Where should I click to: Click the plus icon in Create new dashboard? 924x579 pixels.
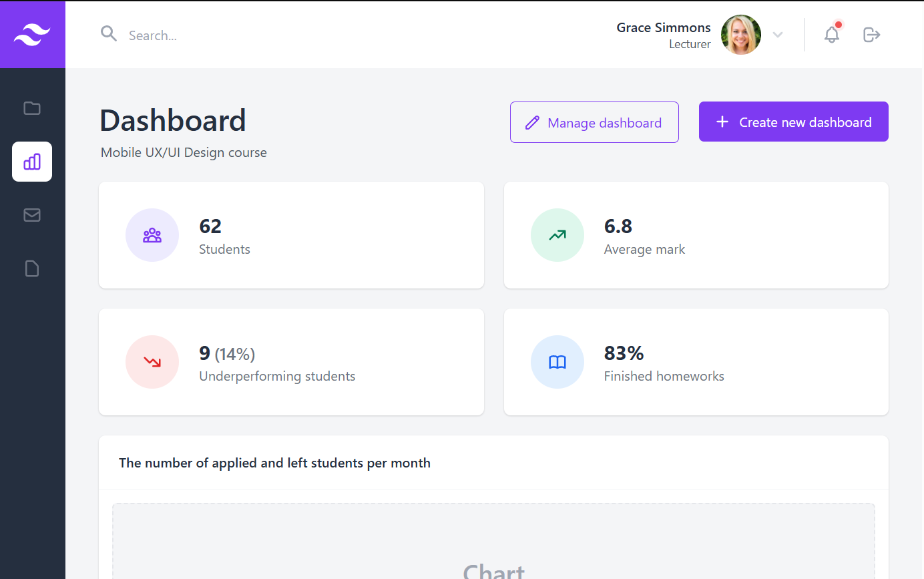click(x=722, y=122)
